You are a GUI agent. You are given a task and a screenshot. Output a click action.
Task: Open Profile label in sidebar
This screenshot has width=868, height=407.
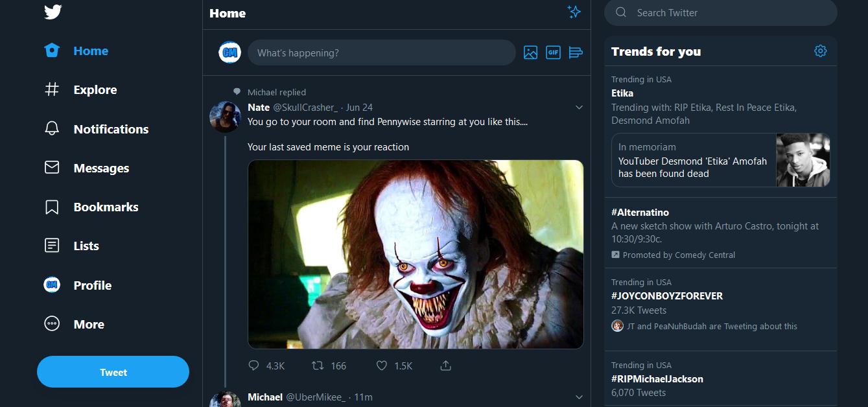[93, 285]
